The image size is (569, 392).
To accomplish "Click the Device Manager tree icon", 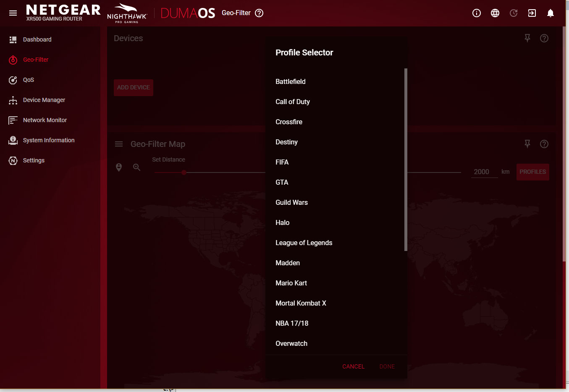I will [13, 100].
